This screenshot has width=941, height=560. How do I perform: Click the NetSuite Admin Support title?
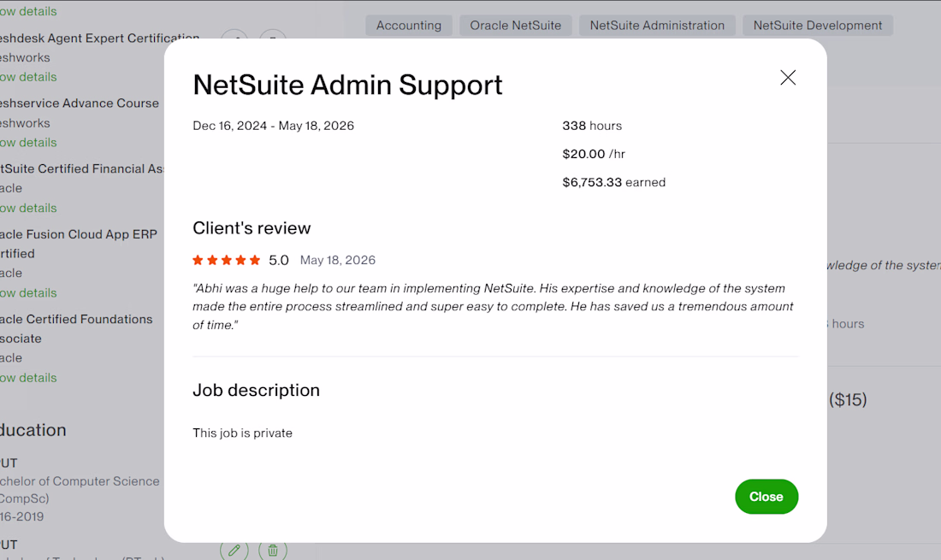coord(347,85)
